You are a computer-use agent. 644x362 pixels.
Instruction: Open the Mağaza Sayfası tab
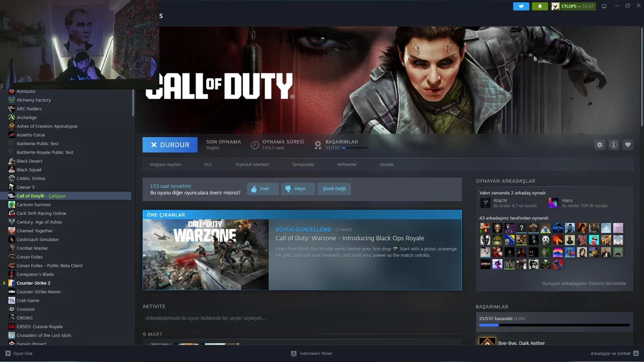point(166,164)
